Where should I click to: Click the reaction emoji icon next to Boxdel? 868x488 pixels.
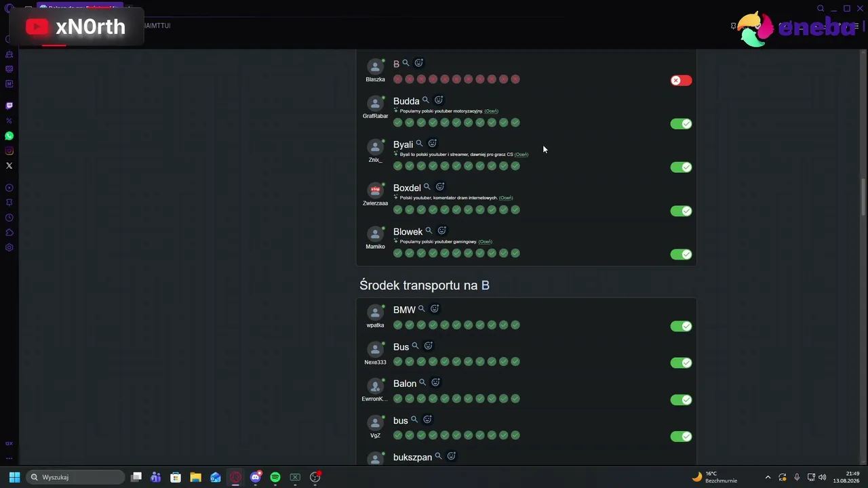coord(440,187)
